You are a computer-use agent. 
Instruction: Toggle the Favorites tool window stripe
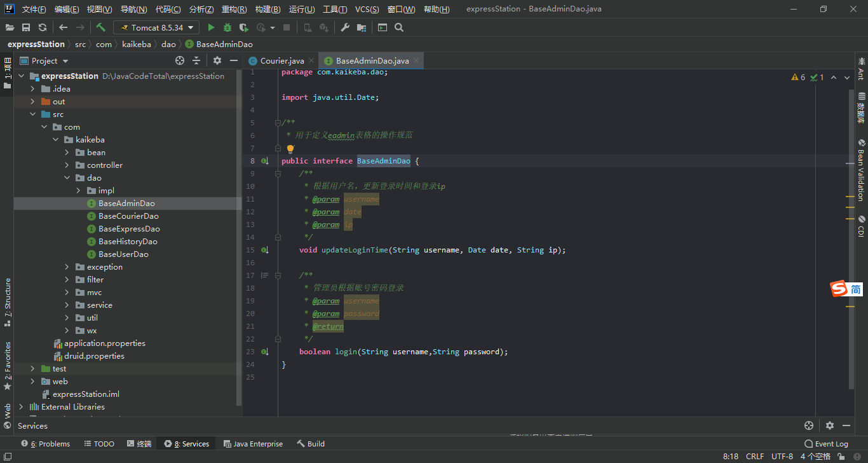8,365
